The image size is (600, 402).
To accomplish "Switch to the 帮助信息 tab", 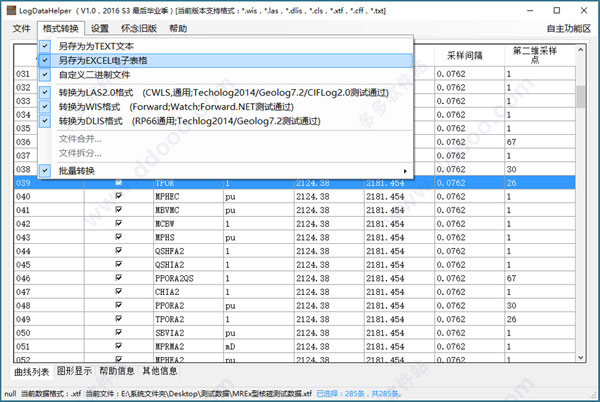I will 117,371.
